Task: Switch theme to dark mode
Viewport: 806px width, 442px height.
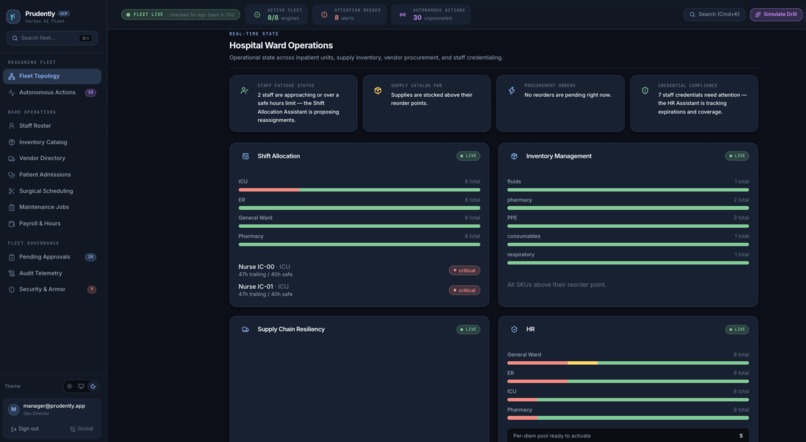Action: [x=93, y=386]
